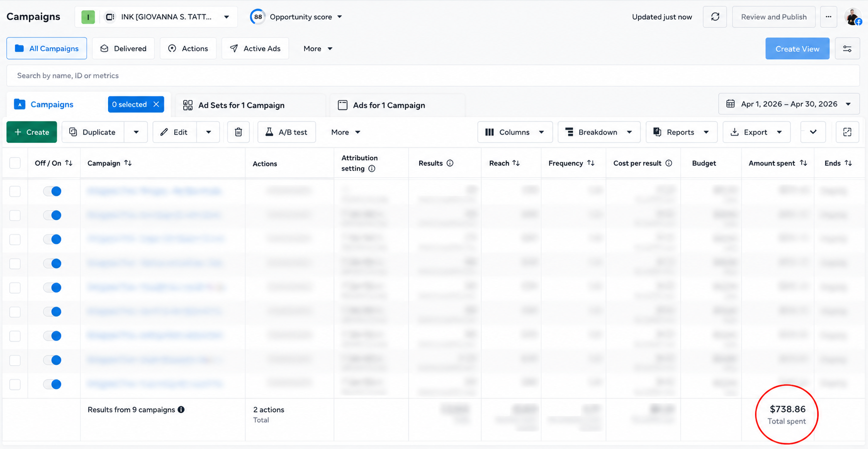Open the Columns dropdown
Screen dimensions: 868x449
coord(515,132)
